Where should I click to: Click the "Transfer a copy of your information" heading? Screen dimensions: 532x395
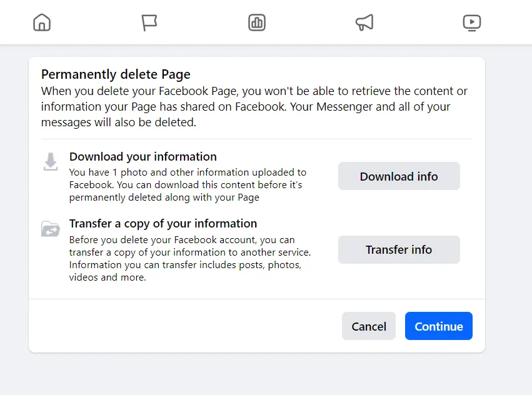click(x=163, y=224)
